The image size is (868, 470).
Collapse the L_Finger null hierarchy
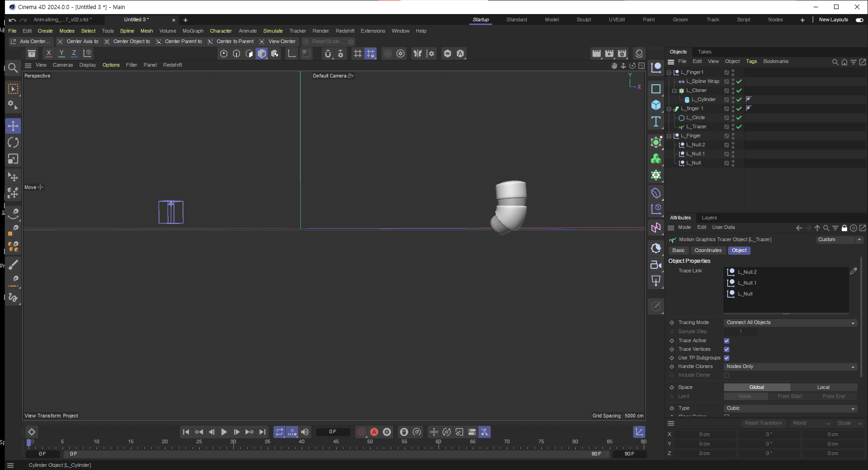point(669,136)
